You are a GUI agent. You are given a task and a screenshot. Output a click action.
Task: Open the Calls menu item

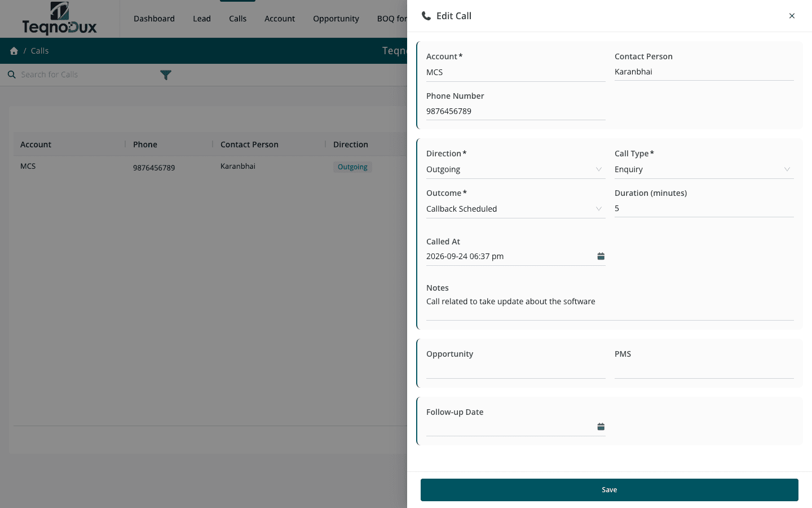coord(237,19)
